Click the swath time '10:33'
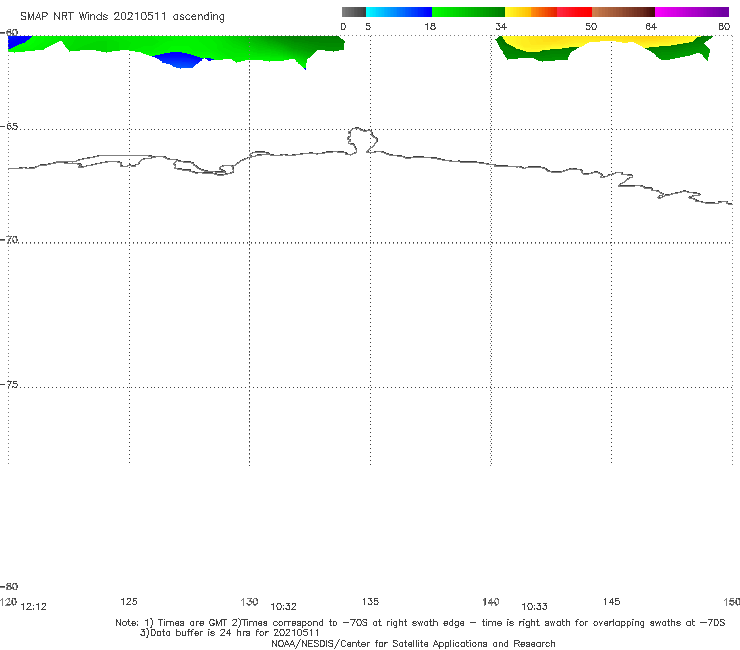Viewport: 740px width, 650px height. 534,607
